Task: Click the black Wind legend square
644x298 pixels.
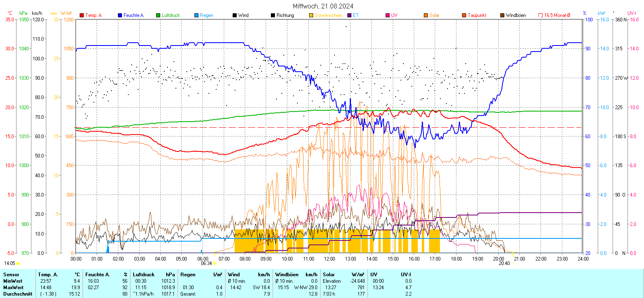Action: (x=235, y=15)
